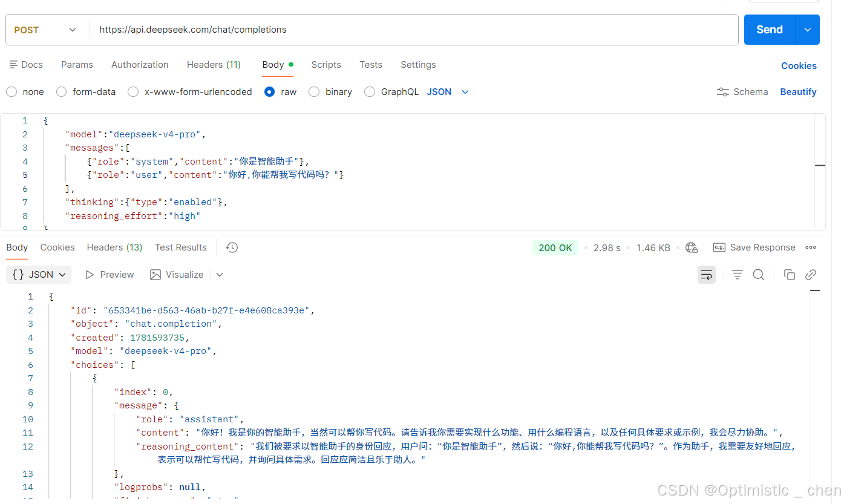Click the Preview play icon
Image resolution: width=844 pixels, height=504 pixels.
coord(90,275)
